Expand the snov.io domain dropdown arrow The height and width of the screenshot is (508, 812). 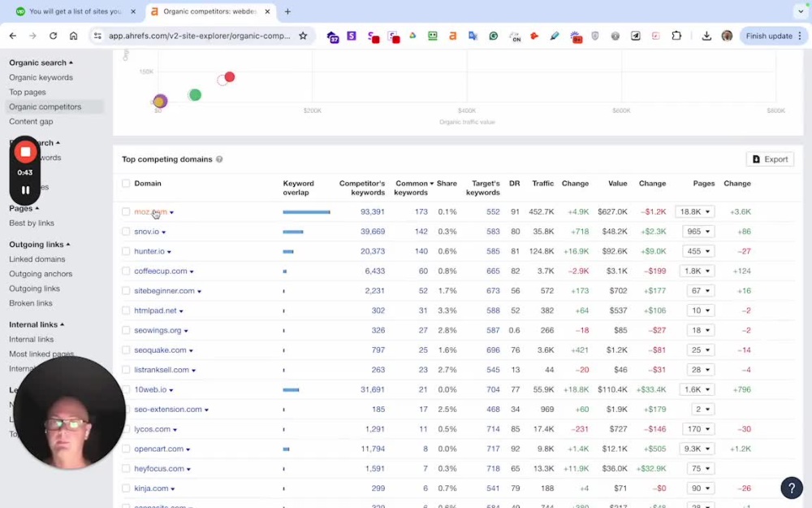pyautogui.click(x=164, y=232)
